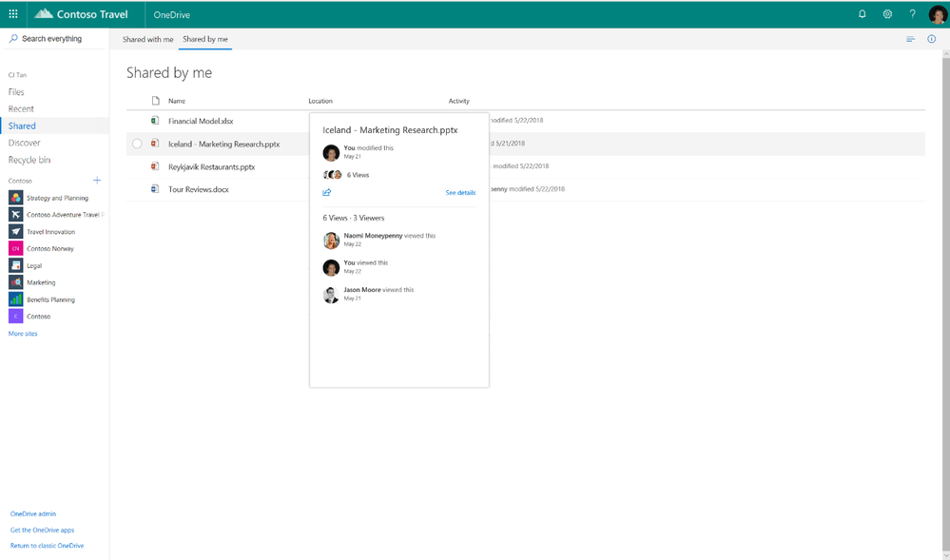
Task: Sort by the Name column header
Action: 177,101
